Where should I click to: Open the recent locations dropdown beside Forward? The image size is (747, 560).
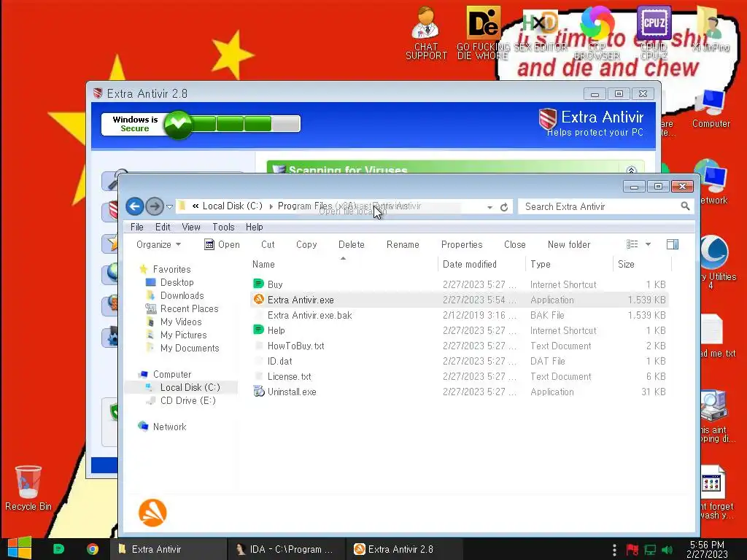click(x=169, y=206)
